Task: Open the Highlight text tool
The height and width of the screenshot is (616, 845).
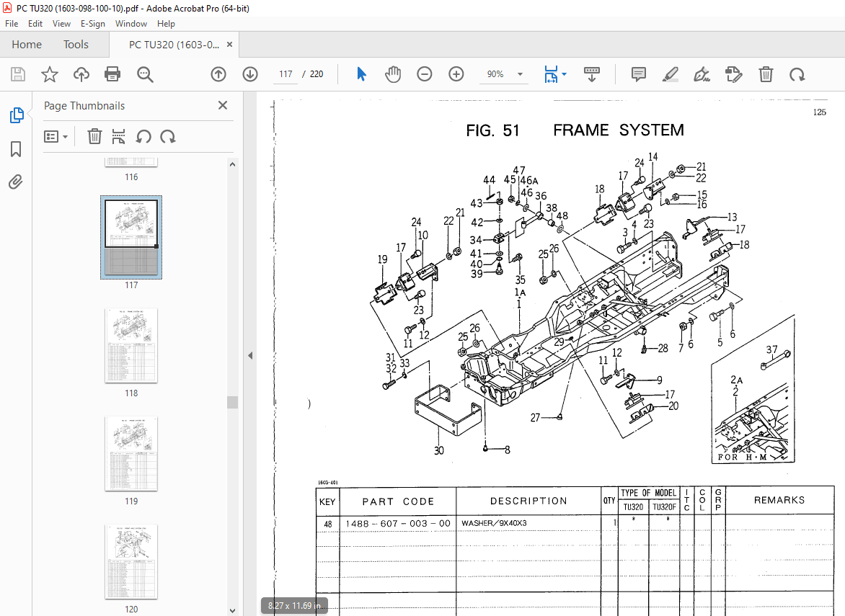Action: (670, 73)
